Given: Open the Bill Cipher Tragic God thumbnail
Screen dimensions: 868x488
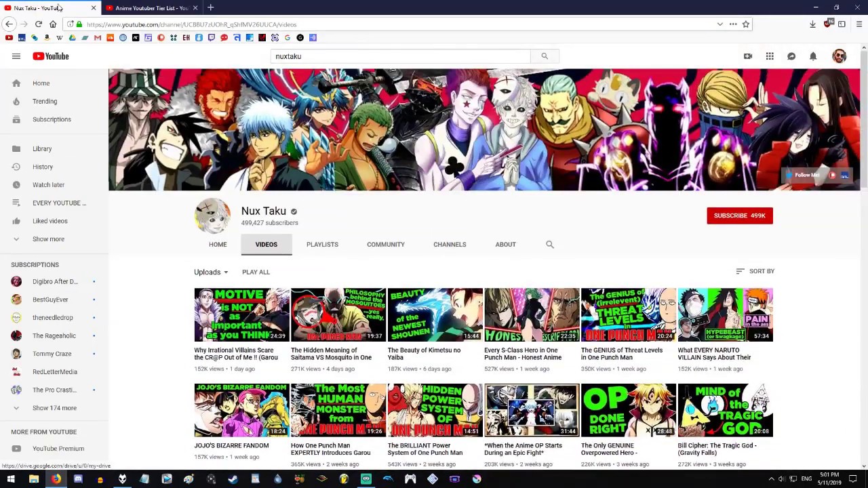Looking at the screenshot, I should 725,410.
